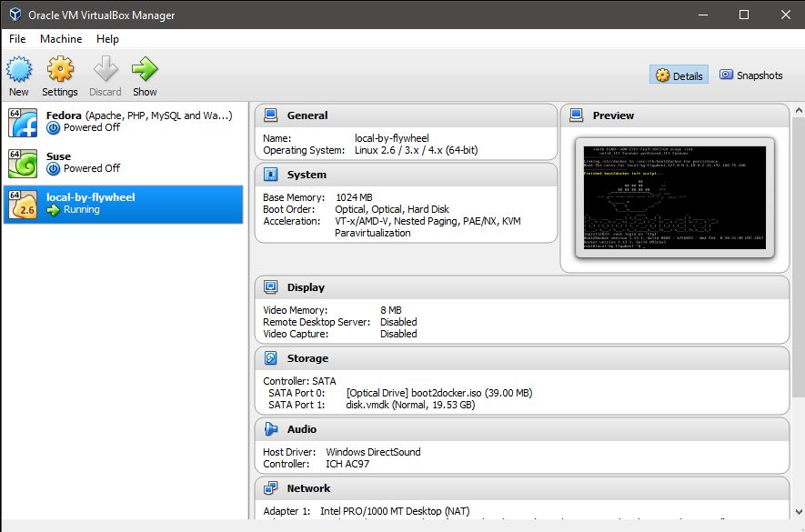Viewport: 805px width, 532px height.
Task: Click the New virtual machine icon
Action: 19,69
